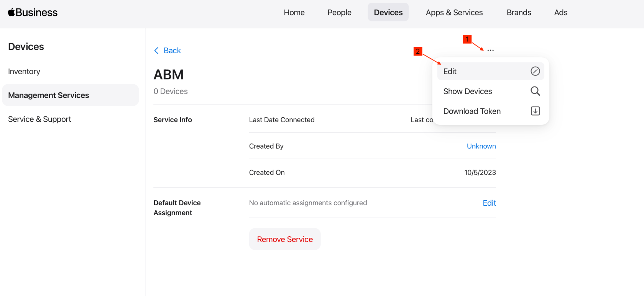
Task: Navigate to the Ads tab
Action: [560, 12]
